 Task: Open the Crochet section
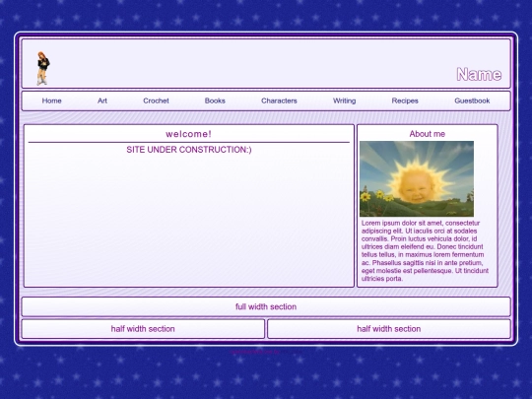[x=156, y=100]
